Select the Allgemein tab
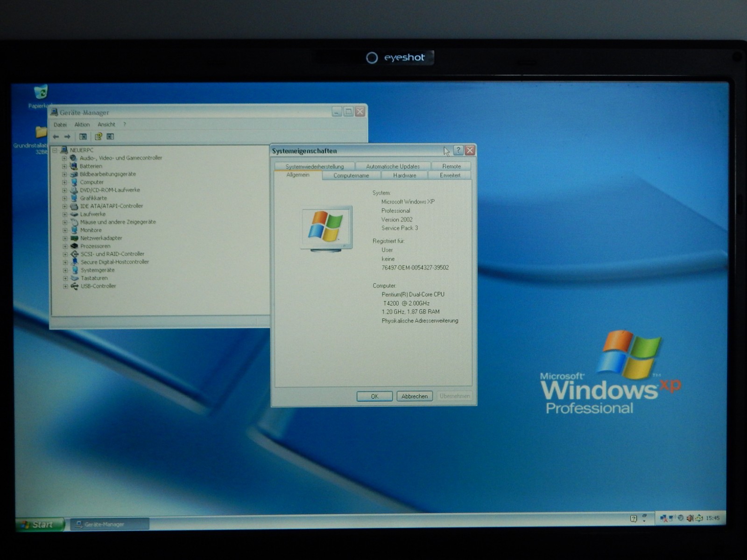Screen dimensions: 747x560 pos(298,175)
